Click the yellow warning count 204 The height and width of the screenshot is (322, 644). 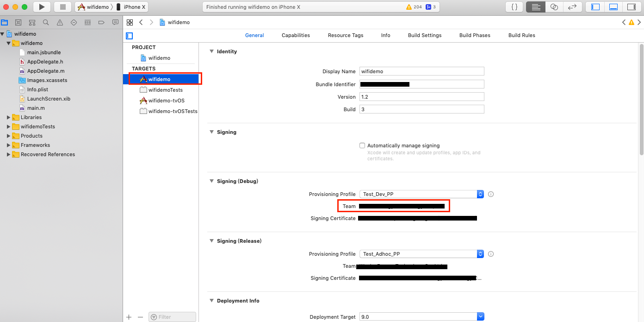point(414,7)
